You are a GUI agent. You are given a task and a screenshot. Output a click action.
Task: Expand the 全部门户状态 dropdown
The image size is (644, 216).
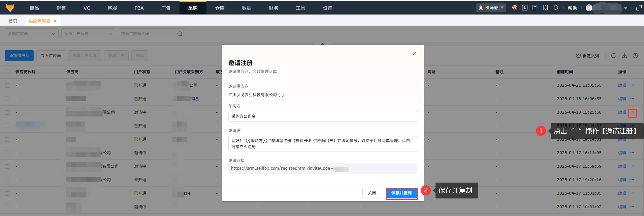click(x=88, y=34)
